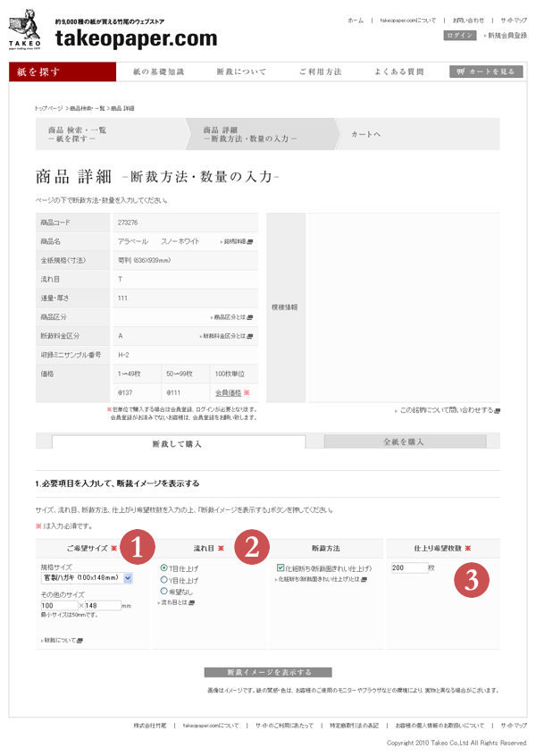Toggle the 化粧断ち finishing checkbox
The height and width of the screenshot is (756, 536).
(x=281, y=567)
